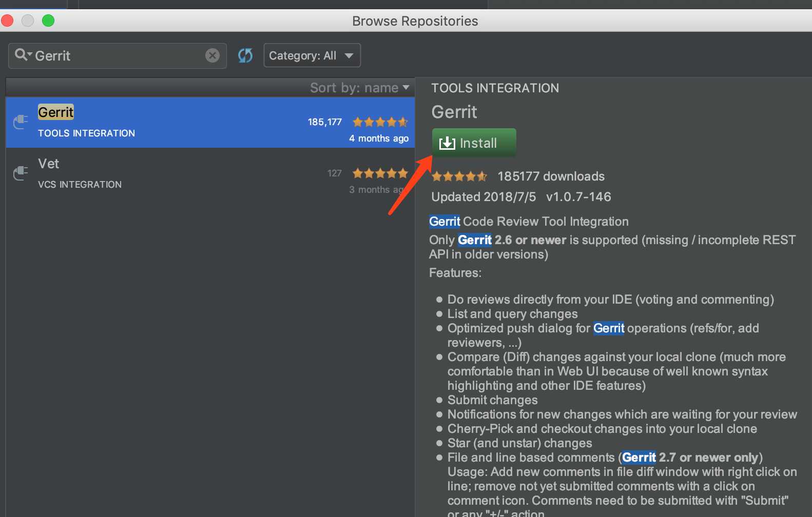Screen dimensions: 812x517
Task: Click Vet five-star rating in list
Action: point(380,173)
